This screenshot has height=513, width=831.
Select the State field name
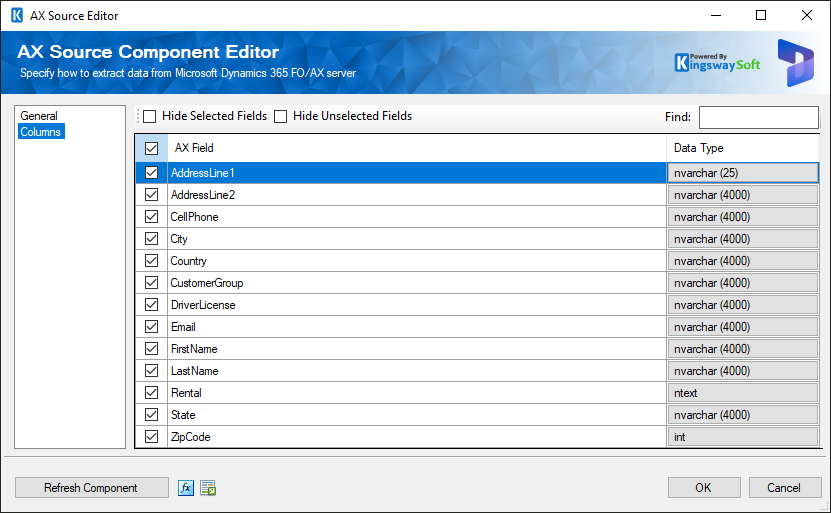tap(183, 415)
